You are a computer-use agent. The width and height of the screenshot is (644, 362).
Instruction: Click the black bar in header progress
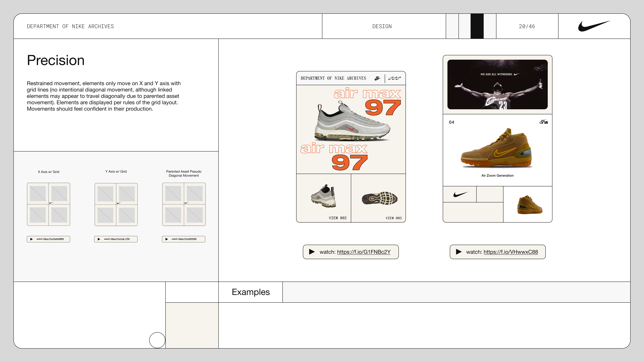[477, 26]
